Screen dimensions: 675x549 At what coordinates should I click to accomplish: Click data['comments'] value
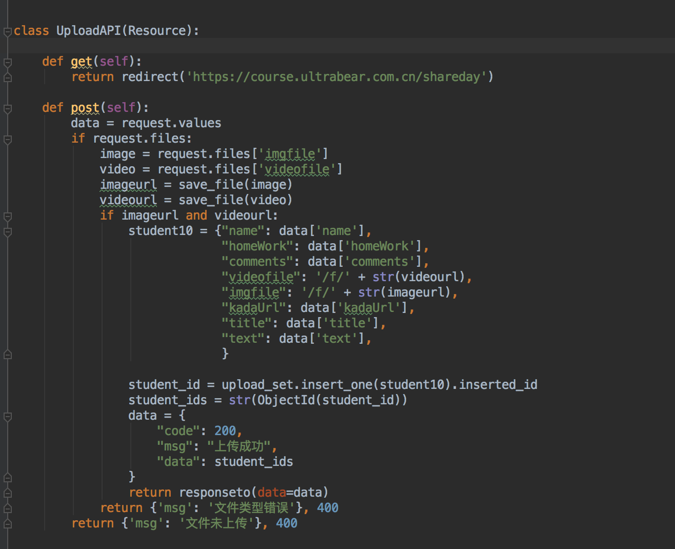click(x=365, y=261)
